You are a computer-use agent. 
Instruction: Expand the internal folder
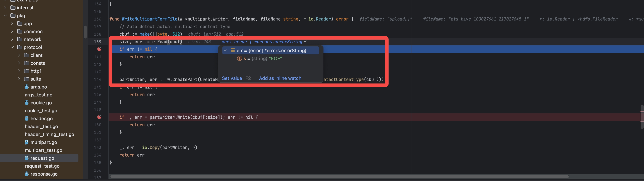(x=5, y=8)
